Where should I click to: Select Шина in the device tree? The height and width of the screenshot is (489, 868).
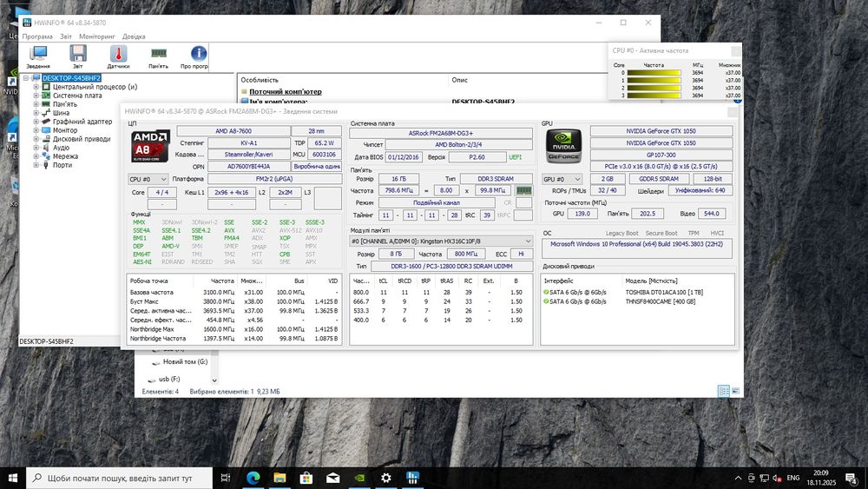tap(61, 113)
